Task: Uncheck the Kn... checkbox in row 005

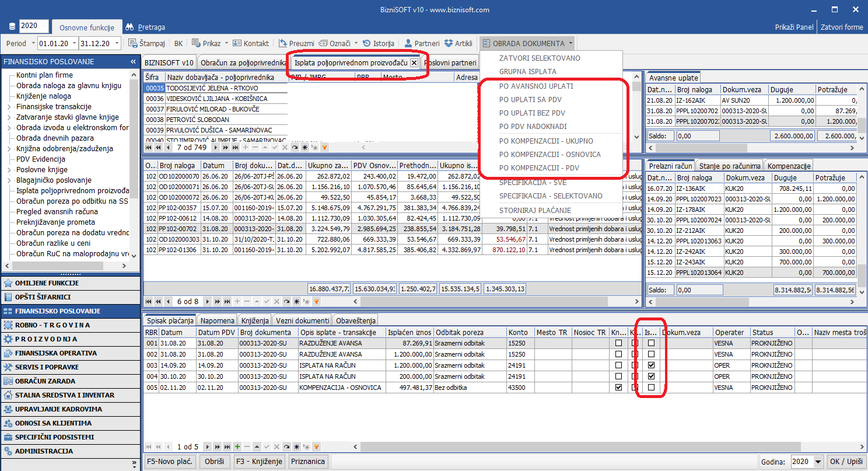Action: pos(618,388)
